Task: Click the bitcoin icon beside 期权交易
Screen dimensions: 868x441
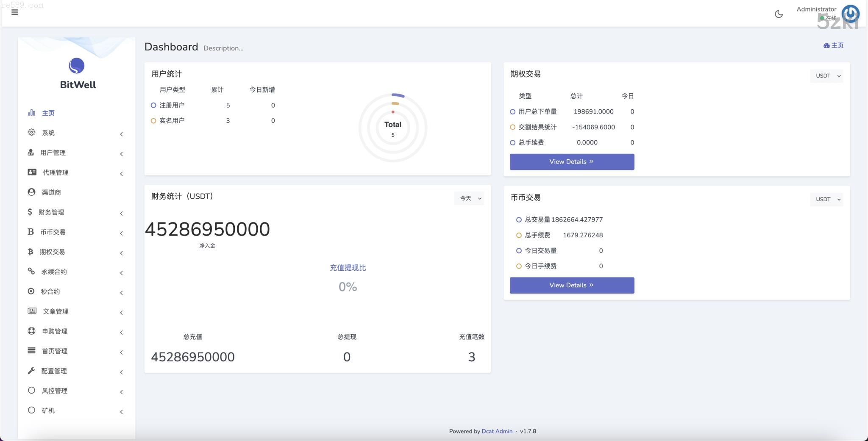Action: [30, 252]
